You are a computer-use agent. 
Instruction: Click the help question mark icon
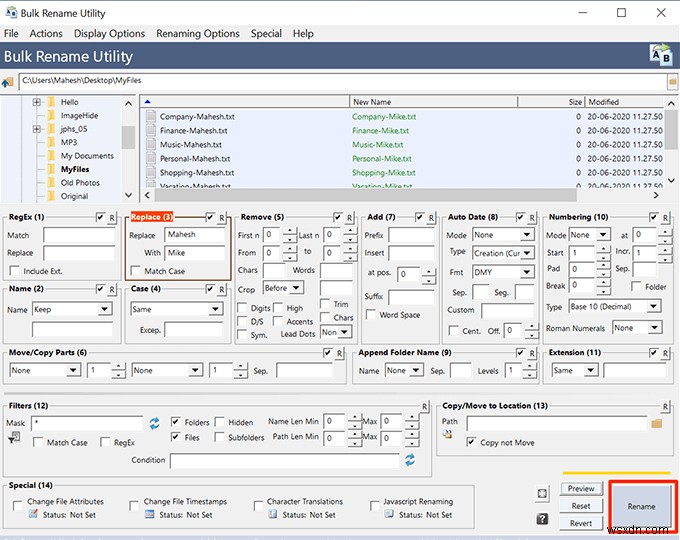tap(541, 519)
